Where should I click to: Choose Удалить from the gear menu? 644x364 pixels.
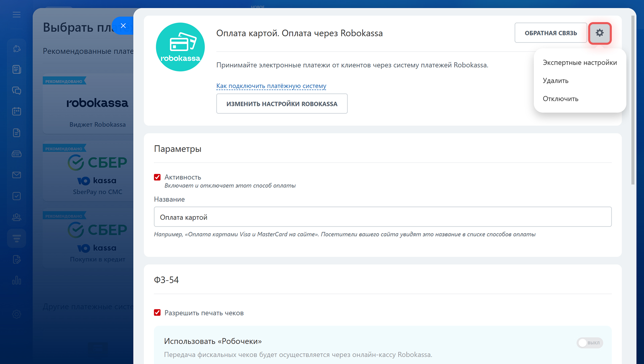tap(555, 81)
